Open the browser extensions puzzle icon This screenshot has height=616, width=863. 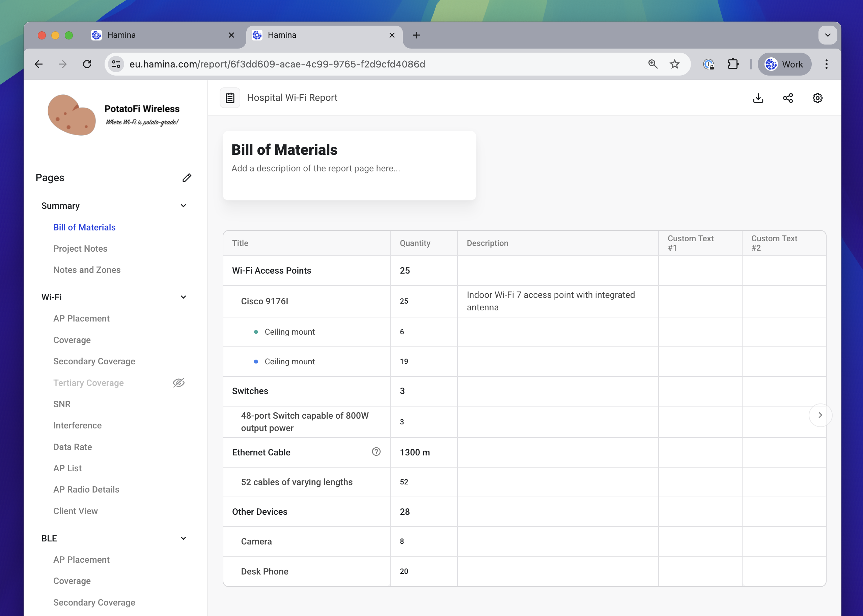[x=733, y=64]
